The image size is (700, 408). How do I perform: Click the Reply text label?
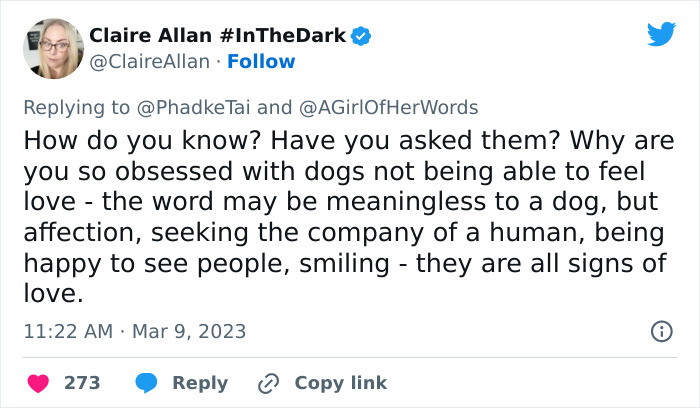200,383
